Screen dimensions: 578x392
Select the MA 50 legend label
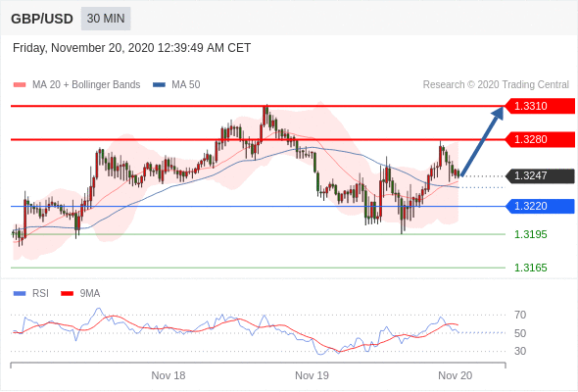186,85
